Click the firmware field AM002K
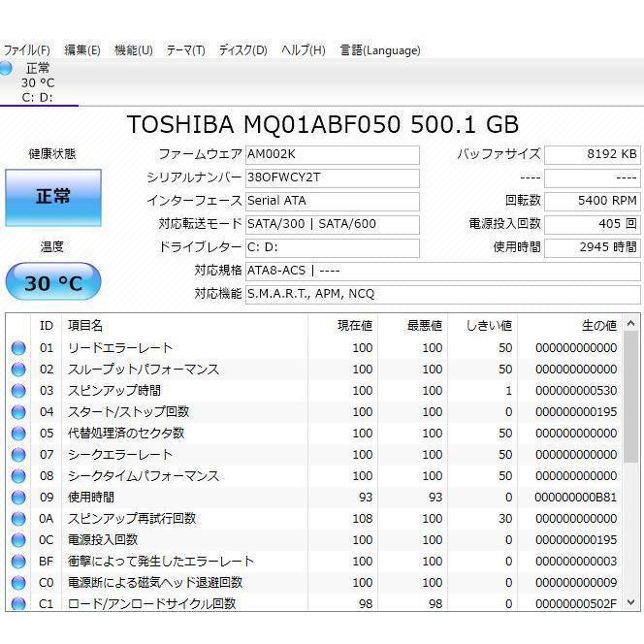This screenshot has width=644, height=644. point(333,155)
